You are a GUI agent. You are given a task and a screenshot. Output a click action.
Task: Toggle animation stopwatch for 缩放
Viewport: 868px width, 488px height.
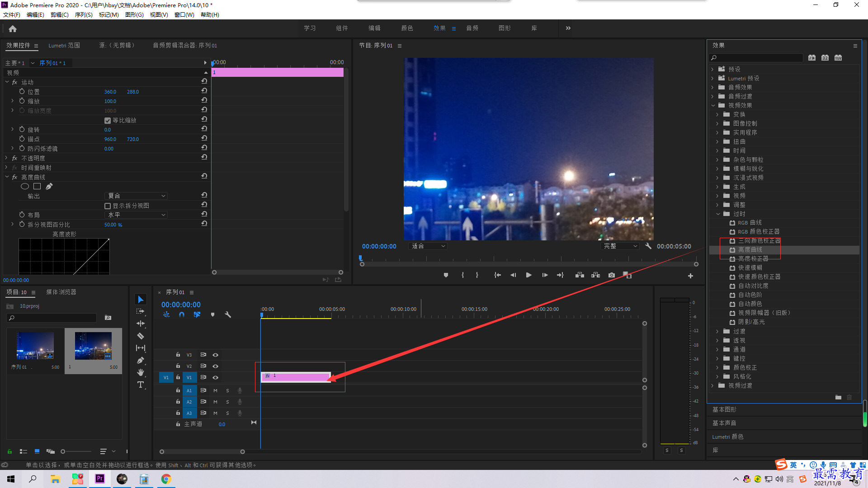tap(22, 101)
